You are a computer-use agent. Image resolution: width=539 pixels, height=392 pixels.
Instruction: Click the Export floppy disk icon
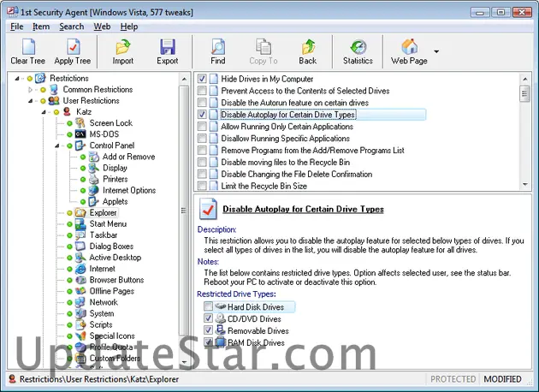(x=168, y=47)
